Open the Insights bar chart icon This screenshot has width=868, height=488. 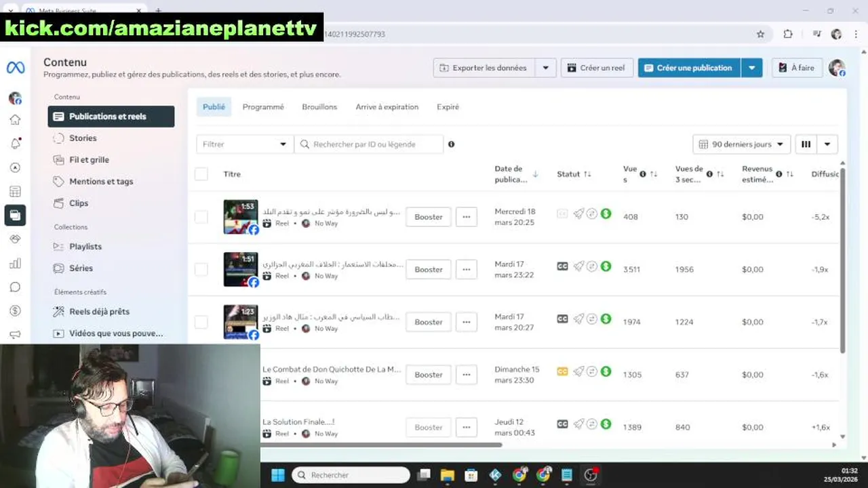pyautogui.click(x=15, y=264)
